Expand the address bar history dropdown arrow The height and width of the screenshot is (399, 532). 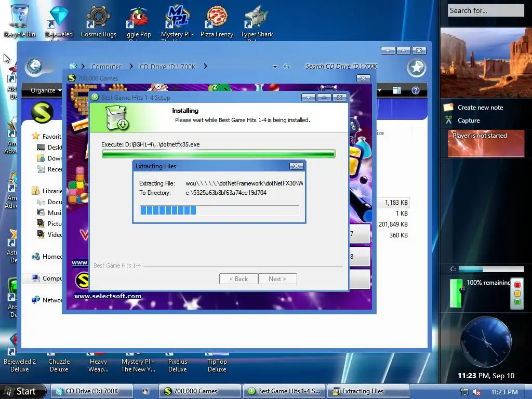click(275, 67)
